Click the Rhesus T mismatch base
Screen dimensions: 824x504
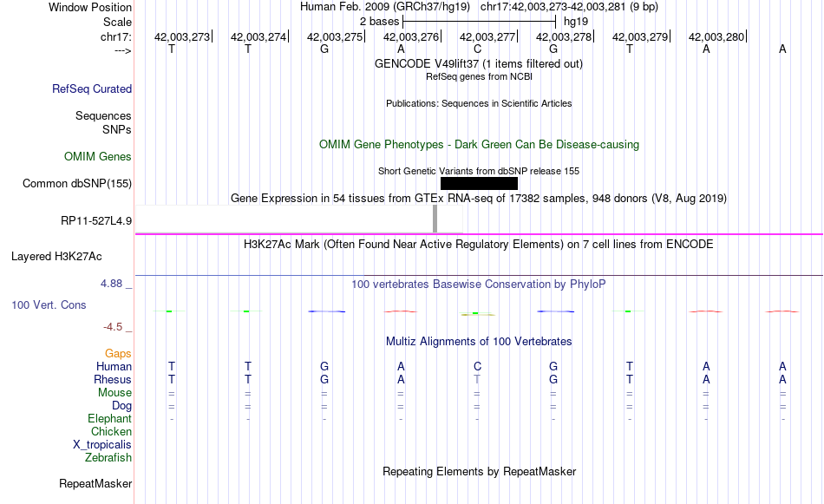[x=477, y=379]
